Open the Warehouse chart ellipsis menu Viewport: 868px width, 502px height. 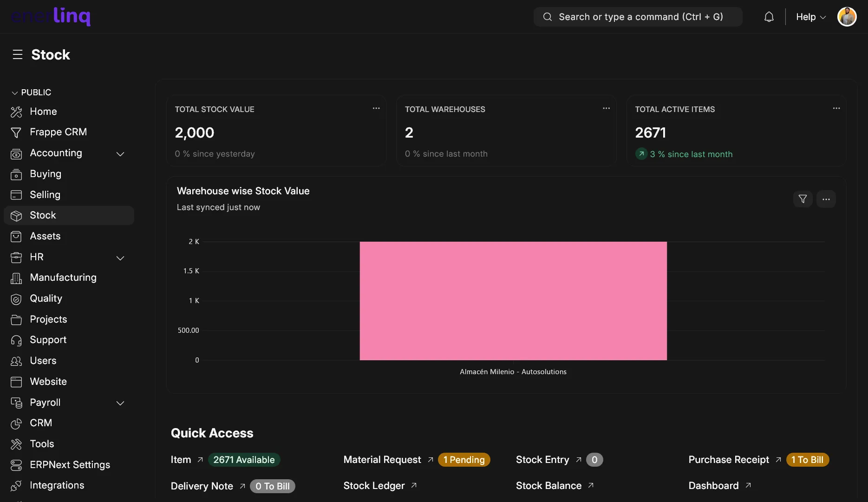[x=826, y=199]
